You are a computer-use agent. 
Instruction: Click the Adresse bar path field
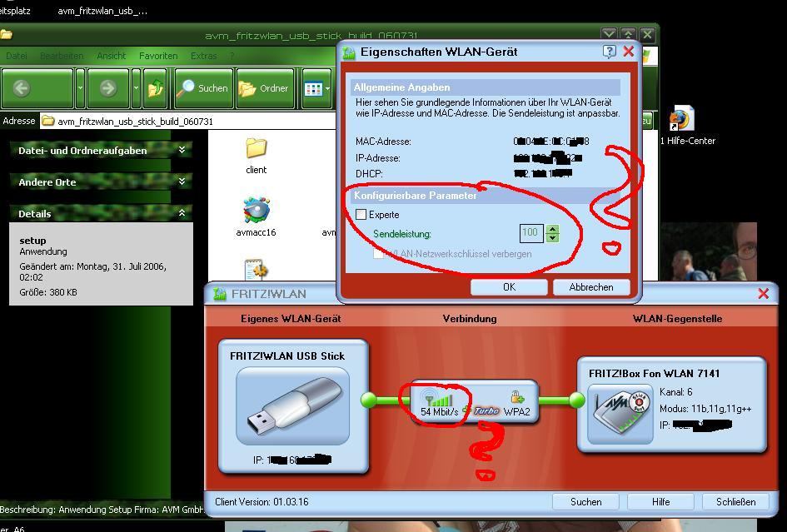187,121
